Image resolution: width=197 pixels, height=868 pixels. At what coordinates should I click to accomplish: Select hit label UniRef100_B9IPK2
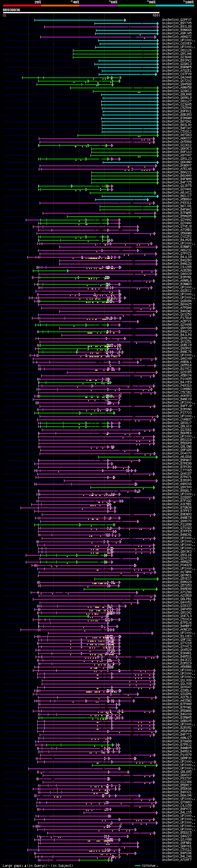pos(177,61)
